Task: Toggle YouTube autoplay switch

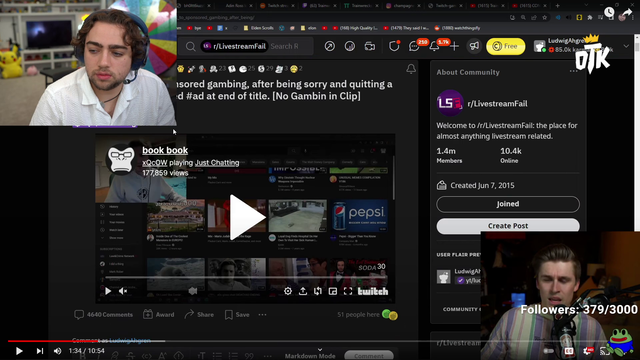Action: (548, 351)
